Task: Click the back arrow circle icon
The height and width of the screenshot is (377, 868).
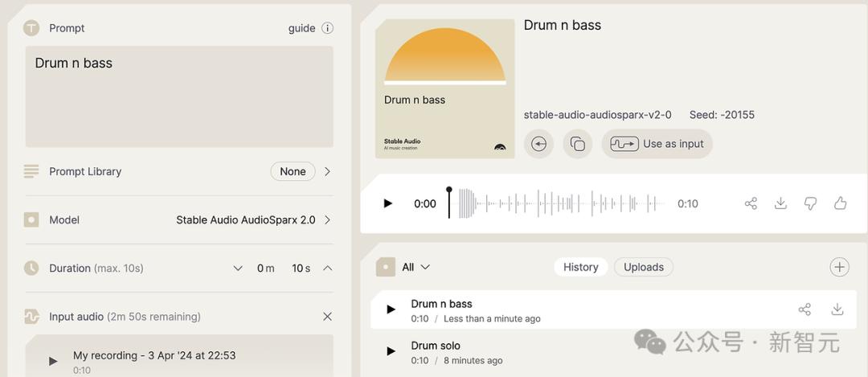Action: pyautogui.click(x=538, y=144)
